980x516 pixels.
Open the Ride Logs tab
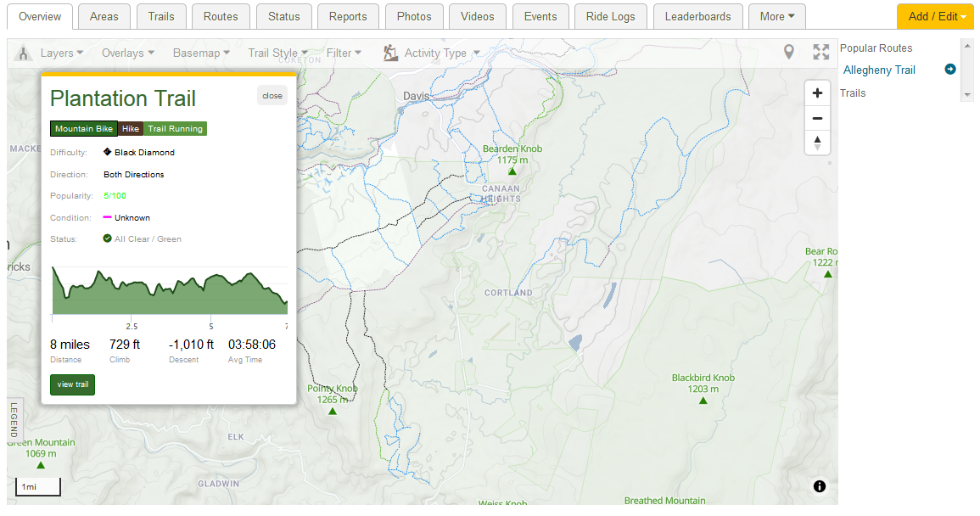(x=611, y=15)
